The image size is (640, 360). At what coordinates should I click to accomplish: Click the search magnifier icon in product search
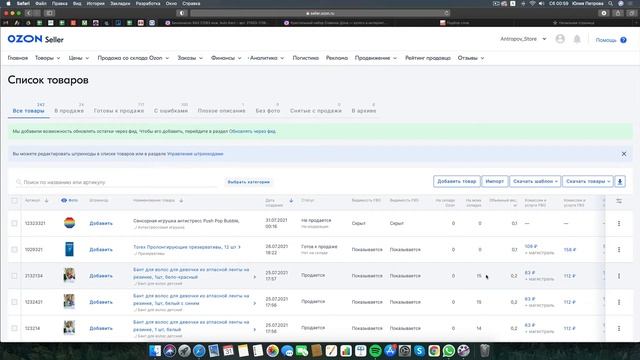[x=19, y=182]
